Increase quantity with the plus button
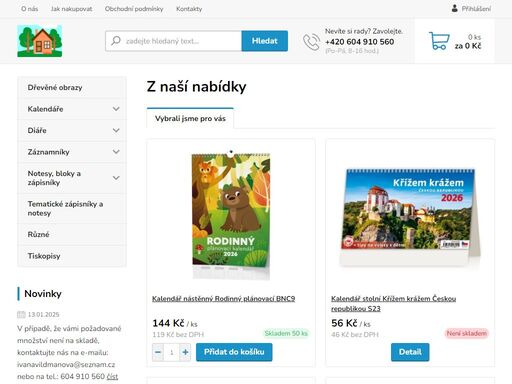The width and height of the screenshot is (512, 384). click(185, 352)
